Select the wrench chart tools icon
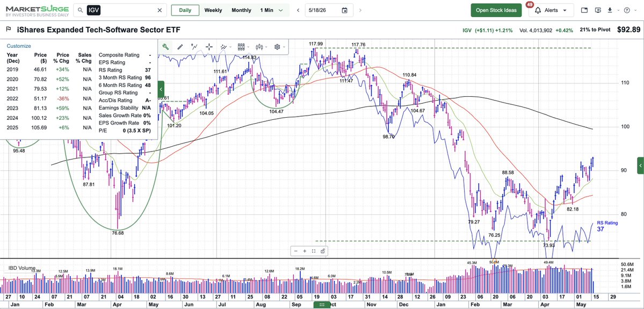This screenshot has height=309, width=644. pos(165,47)
